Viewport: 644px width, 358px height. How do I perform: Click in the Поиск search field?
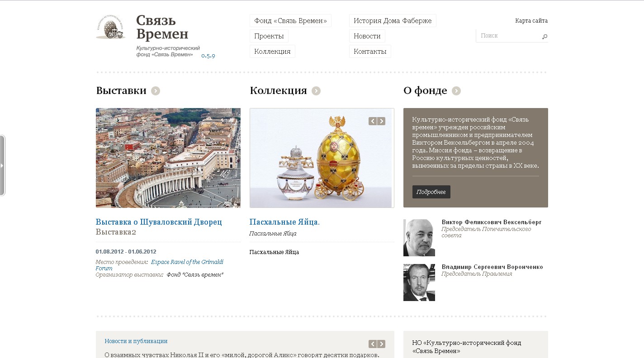point(508,36)
